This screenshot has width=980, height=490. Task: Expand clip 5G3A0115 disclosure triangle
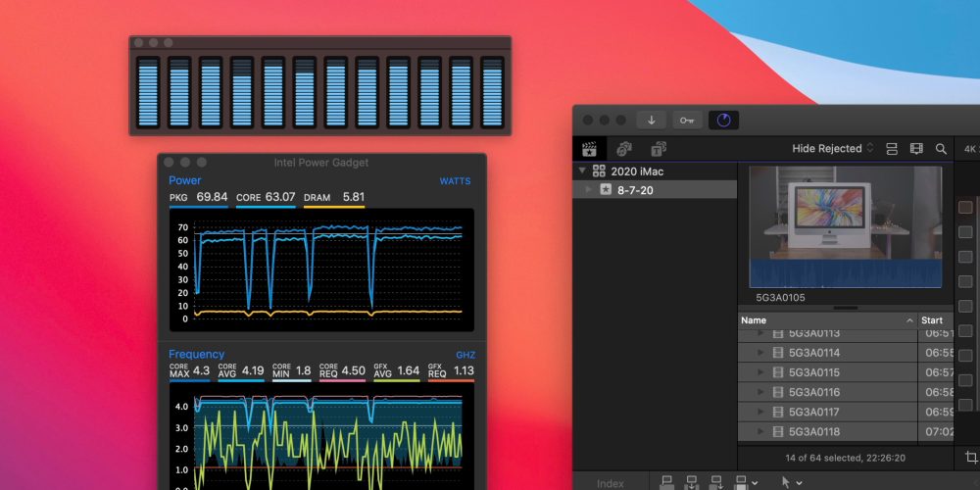click(759, 372)
